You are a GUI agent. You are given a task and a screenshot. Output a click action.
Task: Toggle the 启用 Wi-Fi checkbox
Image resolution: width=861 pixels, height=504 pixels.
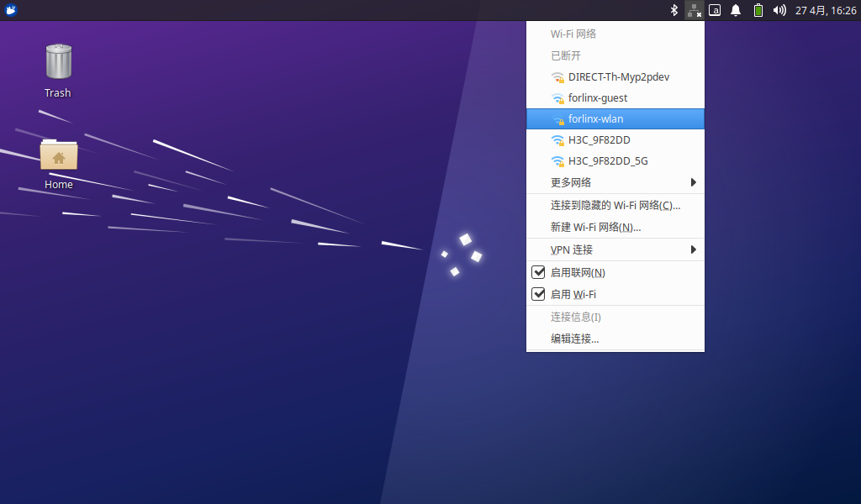[539, 294]
